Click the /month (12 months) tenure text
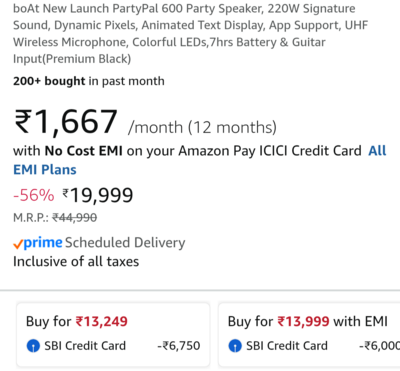The width and height of the screenshot is (400, 371). tap(202, 127)
